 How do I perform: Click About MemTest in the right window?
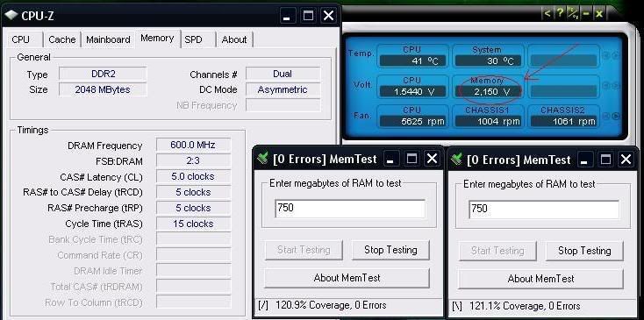click(540, 279)
